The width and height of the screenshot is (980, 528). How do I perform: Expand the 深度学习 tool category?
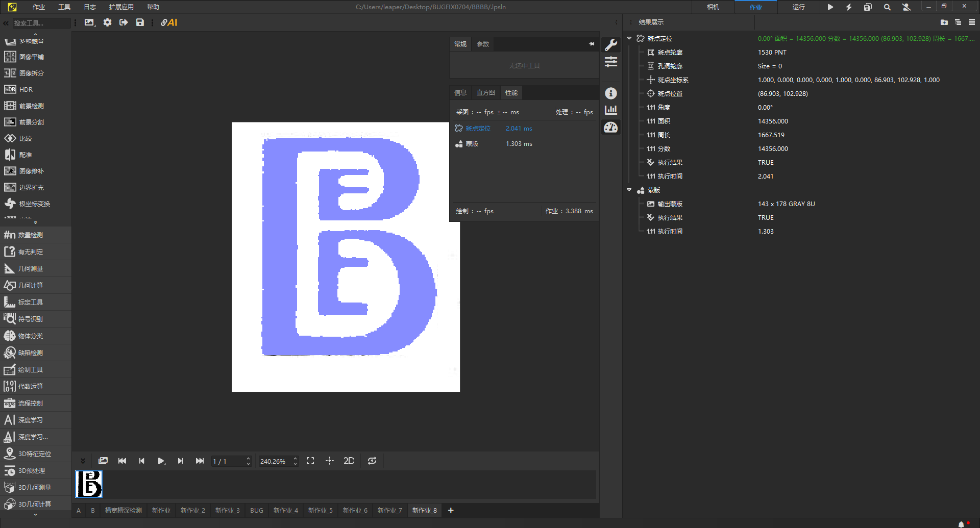click(x=31, y=420)
